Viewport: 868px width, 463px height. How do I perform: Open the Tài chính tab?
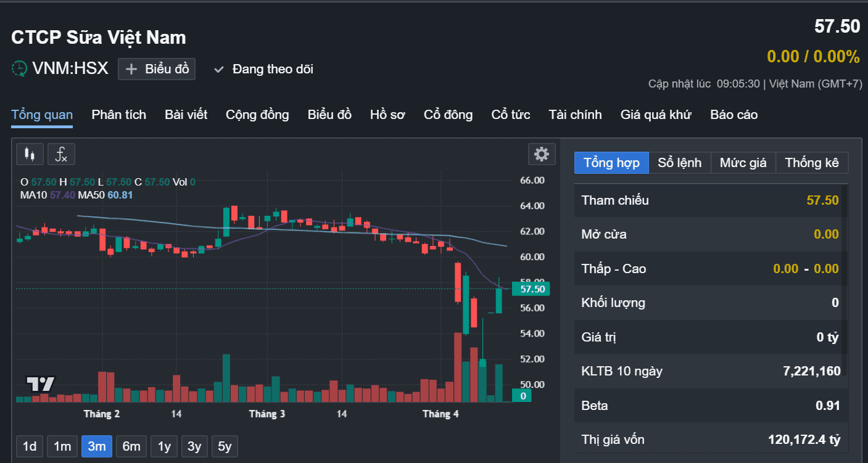tap(576, 115)
